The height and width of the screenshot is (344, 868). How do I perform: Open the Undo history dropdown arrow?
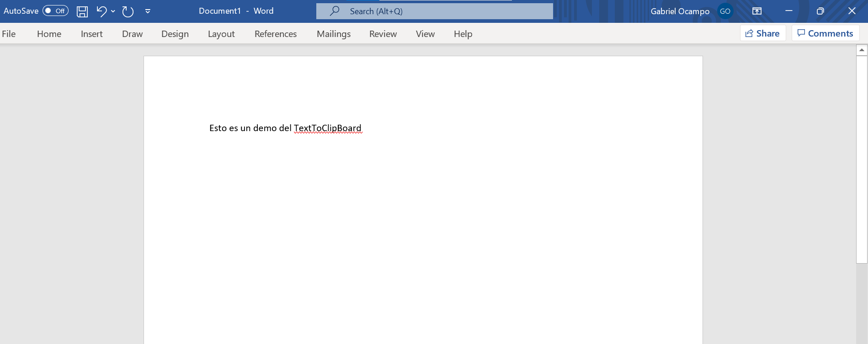[113, 11]
